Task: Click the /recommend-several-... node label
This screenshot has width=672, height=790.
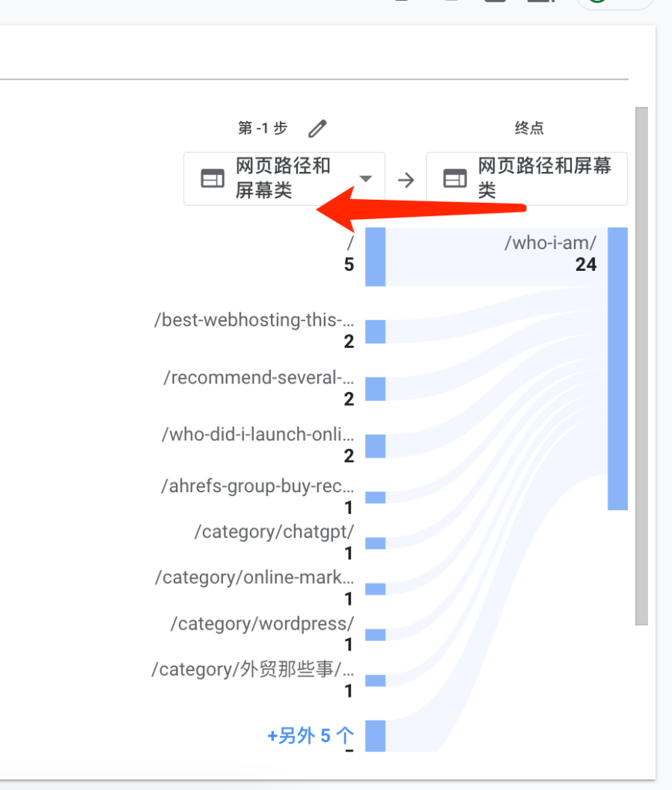Action: point(259,376)
